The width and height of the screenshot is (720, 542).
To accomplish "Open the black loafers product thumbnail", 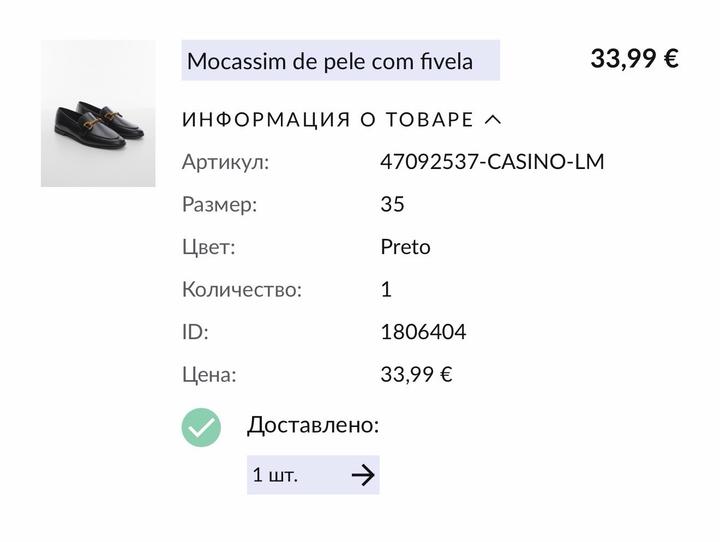I will [x=98, y=114].
